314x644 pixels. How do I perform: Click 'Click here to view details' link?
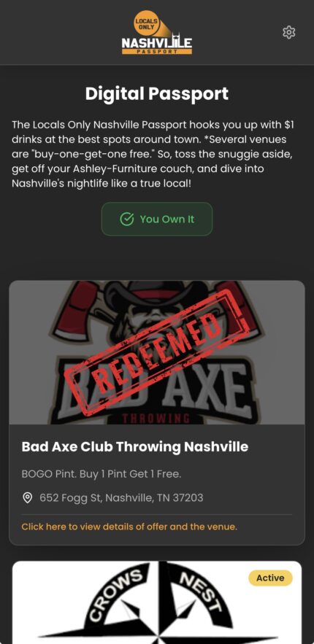129,527
